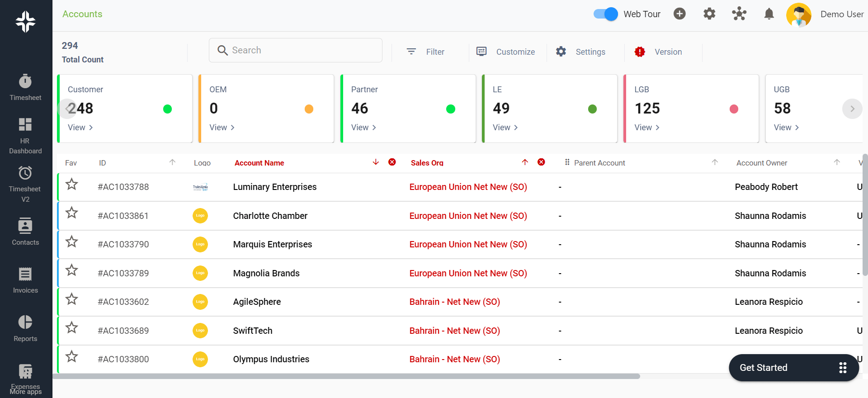
Task: Open the integrations hub icon in header
Action: tap(739, 14)
